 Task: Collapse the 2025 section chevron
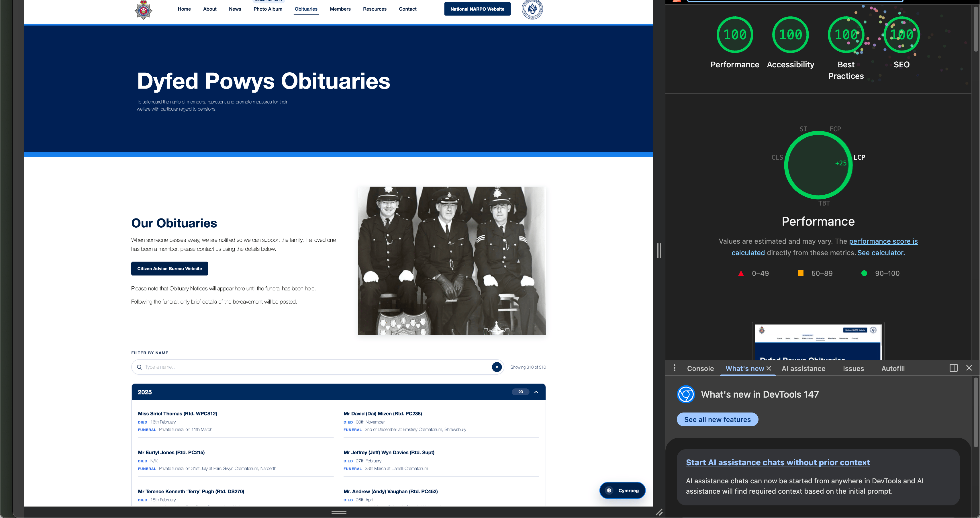point(536,392)
